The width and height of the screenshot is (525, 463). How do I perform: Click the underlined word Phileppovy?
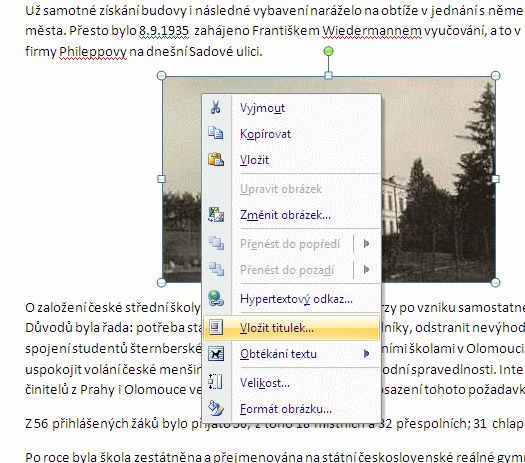point(93,52)
